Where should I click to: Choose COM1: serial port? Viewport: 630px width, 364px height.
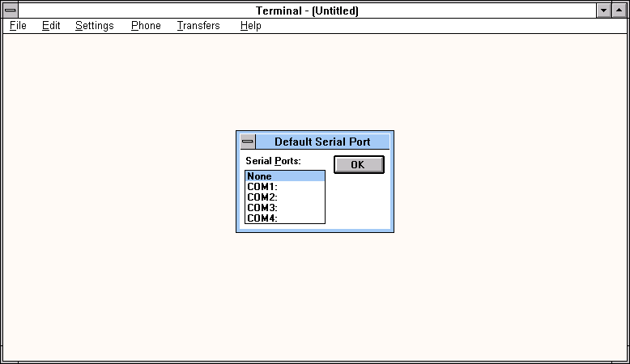(285, 187)
